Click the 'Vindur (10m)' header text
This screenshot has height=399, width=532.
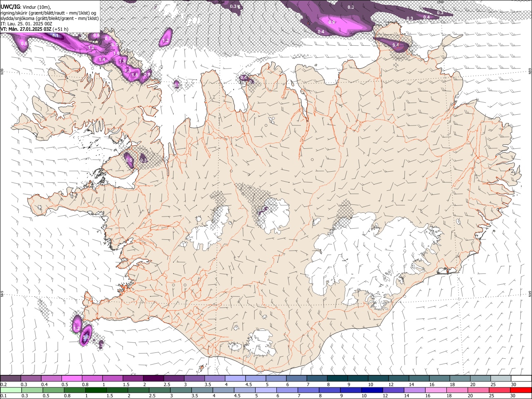[37, 7]
